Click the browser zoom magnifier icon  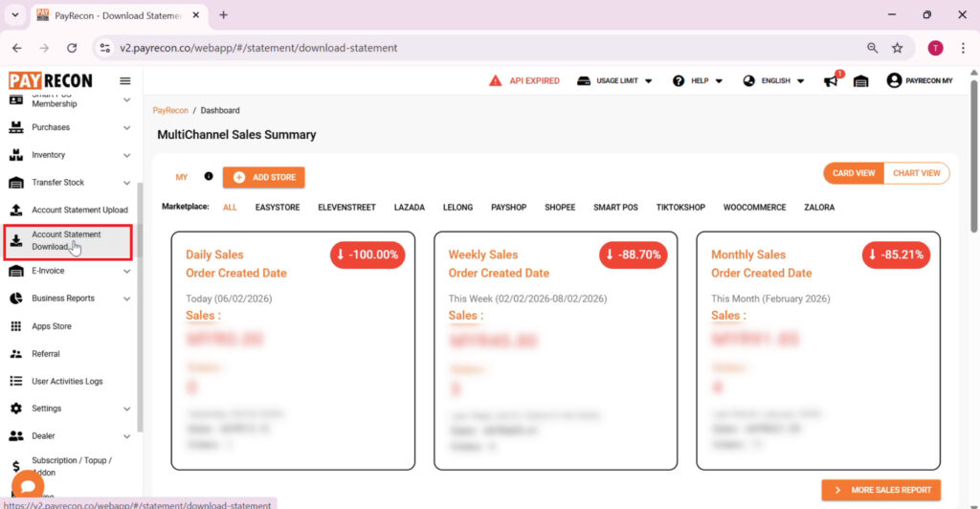(x=872, y=48)
